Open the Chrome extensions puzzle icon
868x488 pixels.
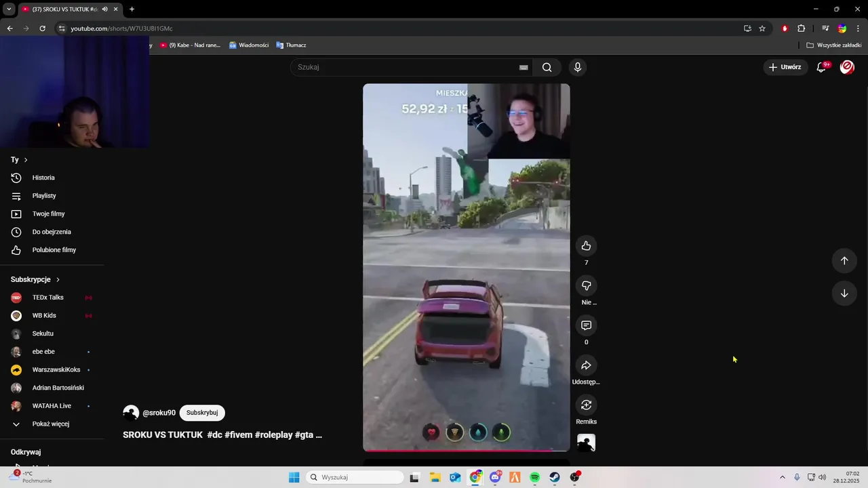click(801, 28)
